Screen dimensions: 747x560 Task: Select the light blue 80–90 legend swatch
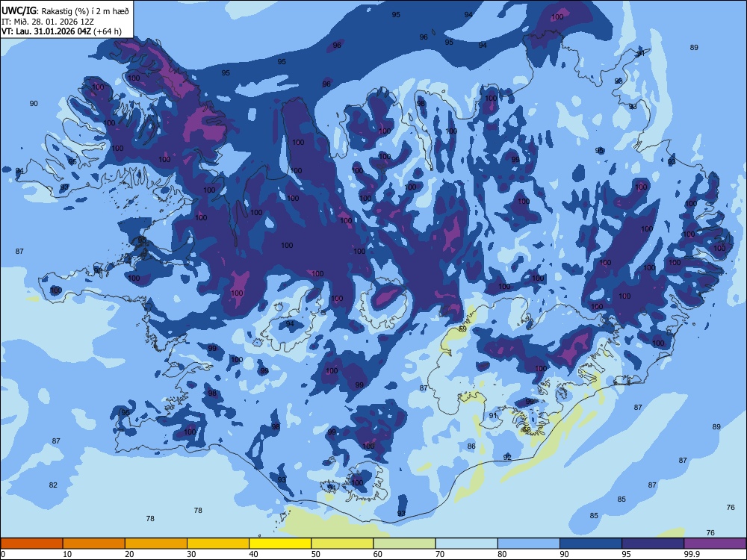click(528, 544)
